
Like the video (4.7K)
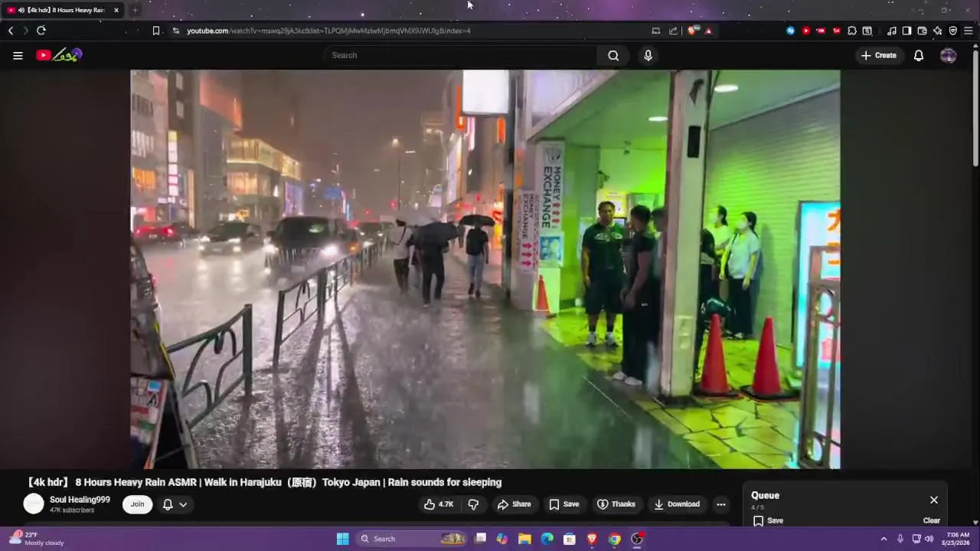point(439,504)
